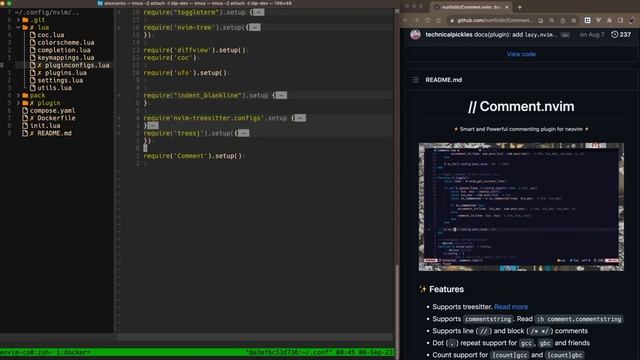Screen dimensions: 640x360
Task: Click the lua folder icon
Action: point(25,27)
